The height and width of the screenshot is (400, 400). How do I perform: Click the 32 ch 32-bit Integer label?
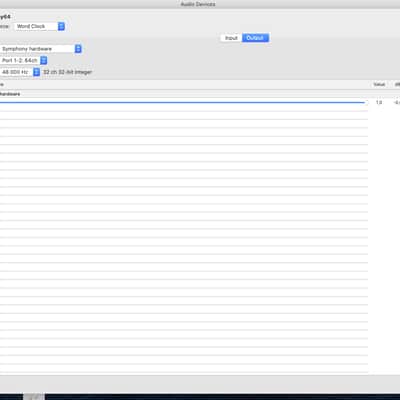tap(67, 72)
